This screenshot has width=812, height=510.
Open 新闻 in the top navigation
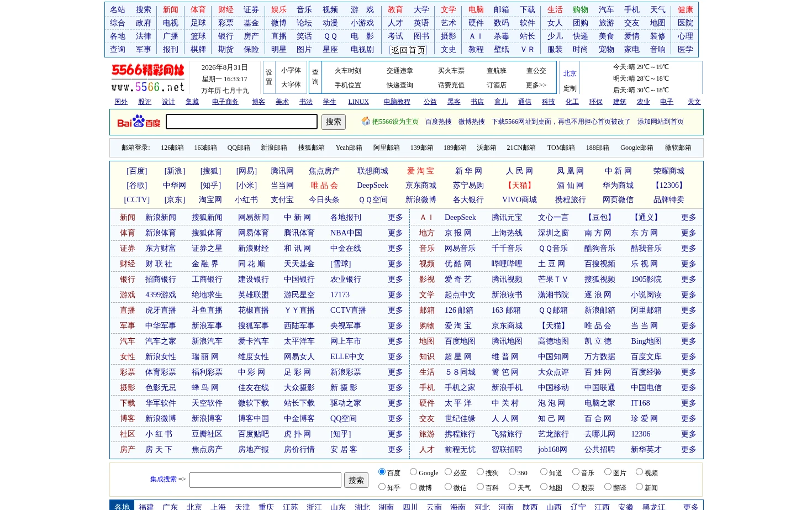(x=171, y=10)
